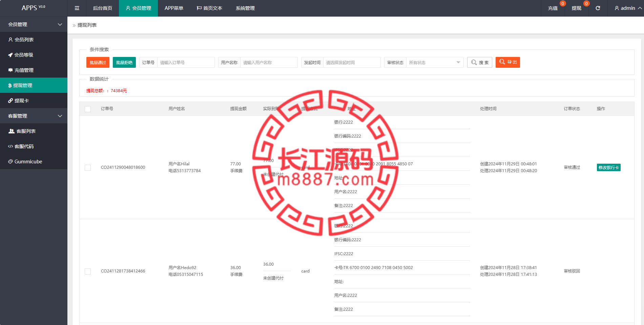The height and width of the screenshot is (325, 644).
Task: Select 会员管理 in the top navigation
Action: coord(138,8)
